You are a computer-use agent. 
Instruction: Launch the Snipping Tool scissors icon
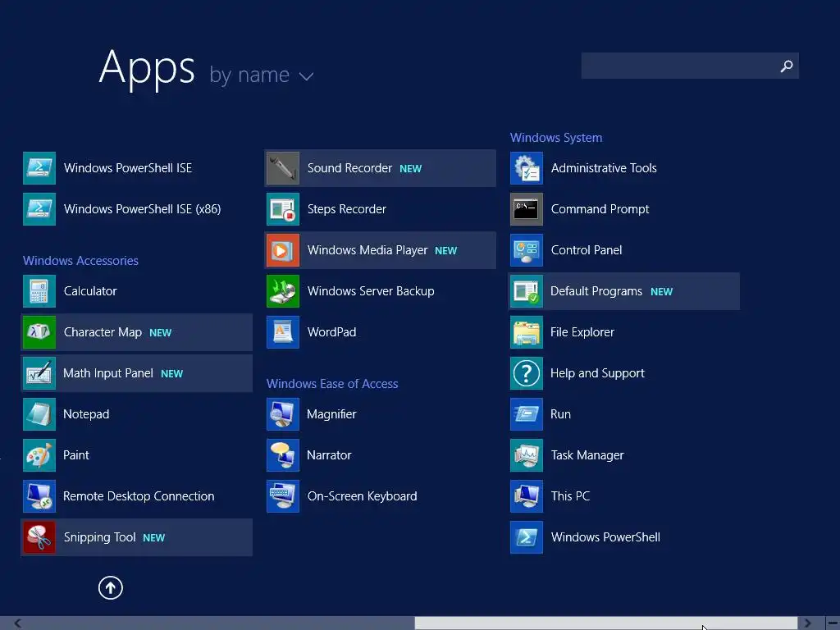tap(39, 537)
